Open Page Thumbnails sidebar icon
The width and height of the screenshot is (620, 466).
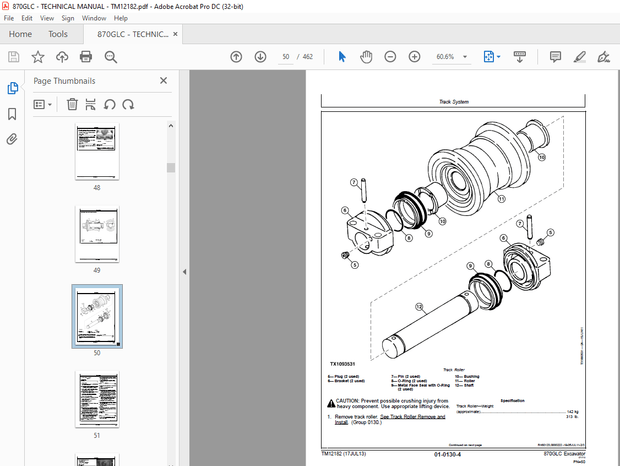click(x=12, y=88)
